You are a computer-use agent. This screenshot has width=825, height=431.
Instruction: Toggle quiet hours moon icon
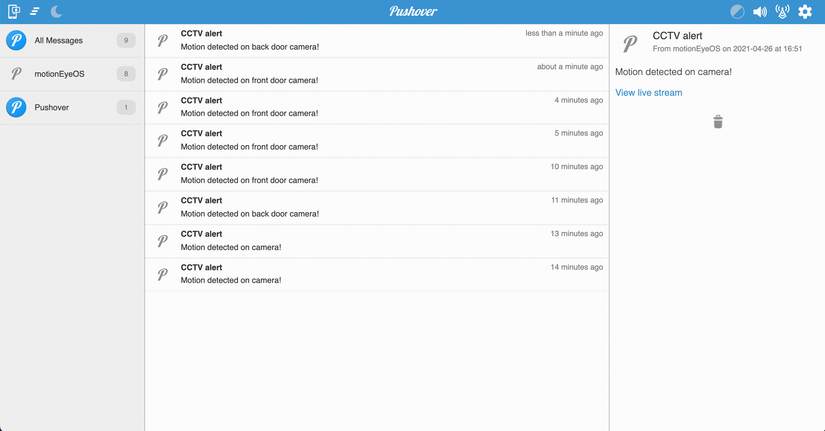(56, 11)
